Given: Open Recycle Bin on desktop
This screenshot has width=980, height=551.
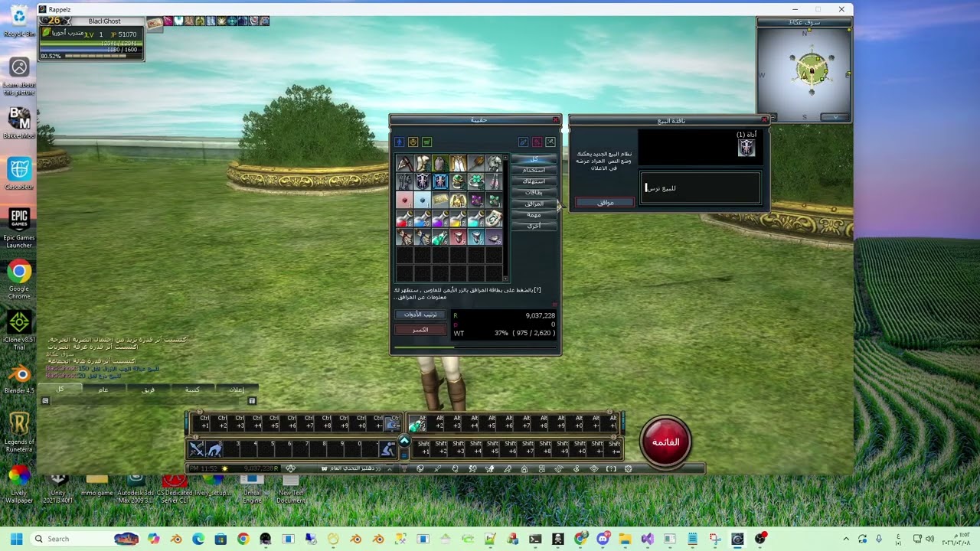Looking at the screenshot, I should point(19,21).
